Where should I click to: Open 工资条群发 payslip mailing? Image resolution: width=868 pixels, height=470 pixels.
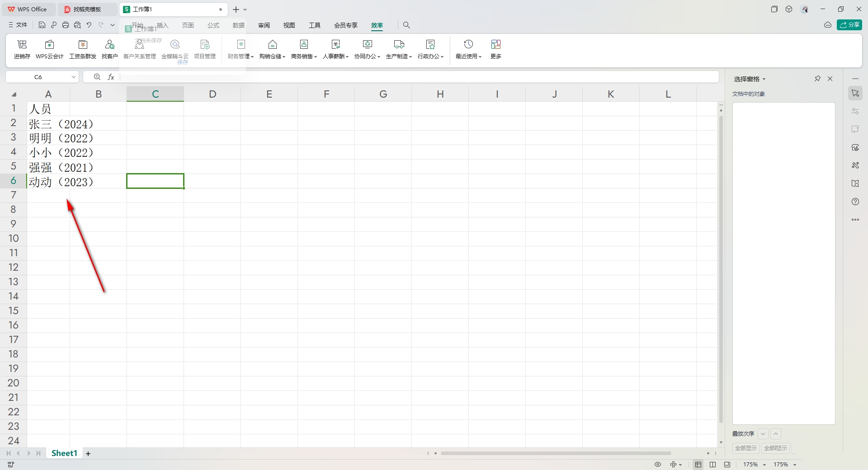[x=83, y=49]
